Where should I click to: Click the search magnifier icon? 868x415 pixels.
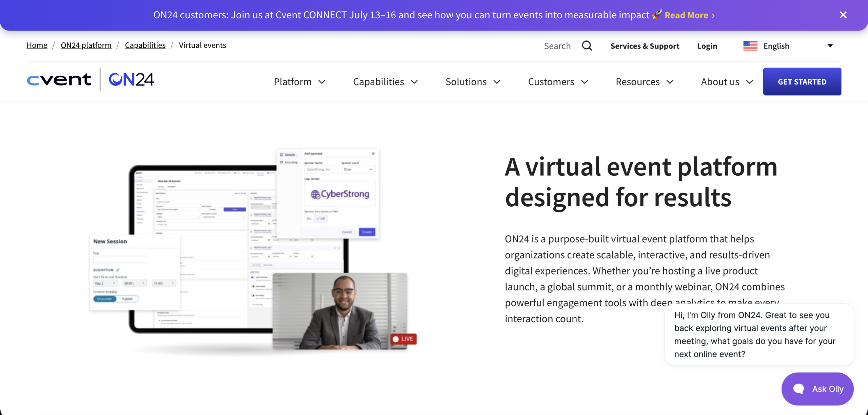[x=587, y=46]
